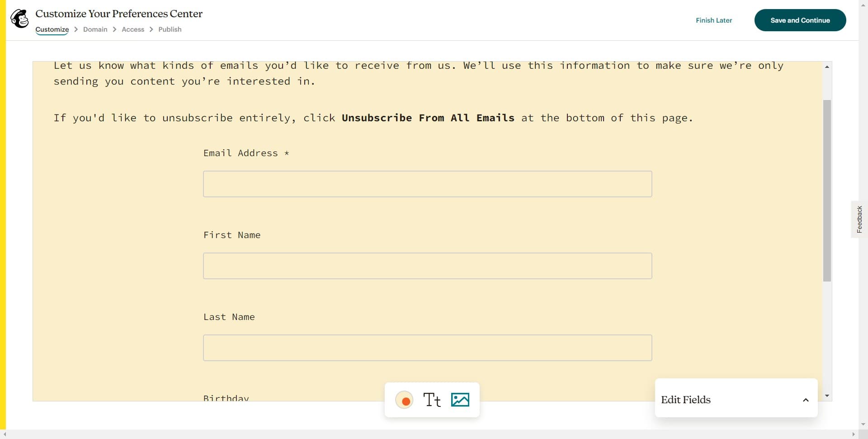Switch to the Access step
Screen dimensions: 868x439
(133, 29)
